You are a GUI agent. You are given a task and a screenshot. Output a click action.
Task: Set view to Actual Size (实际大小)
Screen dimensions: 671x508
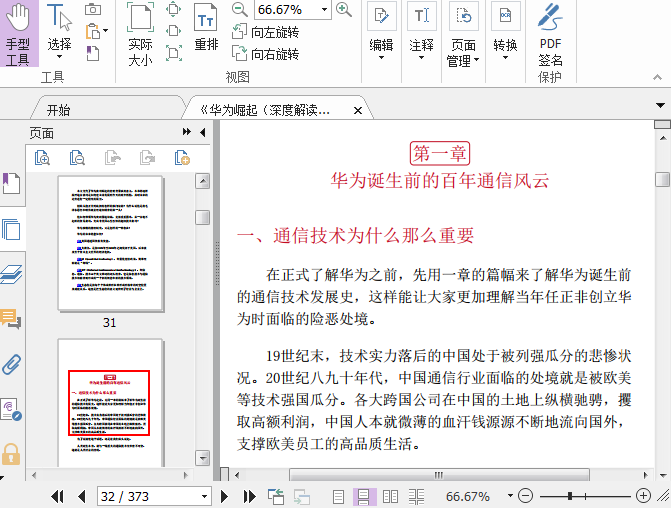(x=140, y=34)
